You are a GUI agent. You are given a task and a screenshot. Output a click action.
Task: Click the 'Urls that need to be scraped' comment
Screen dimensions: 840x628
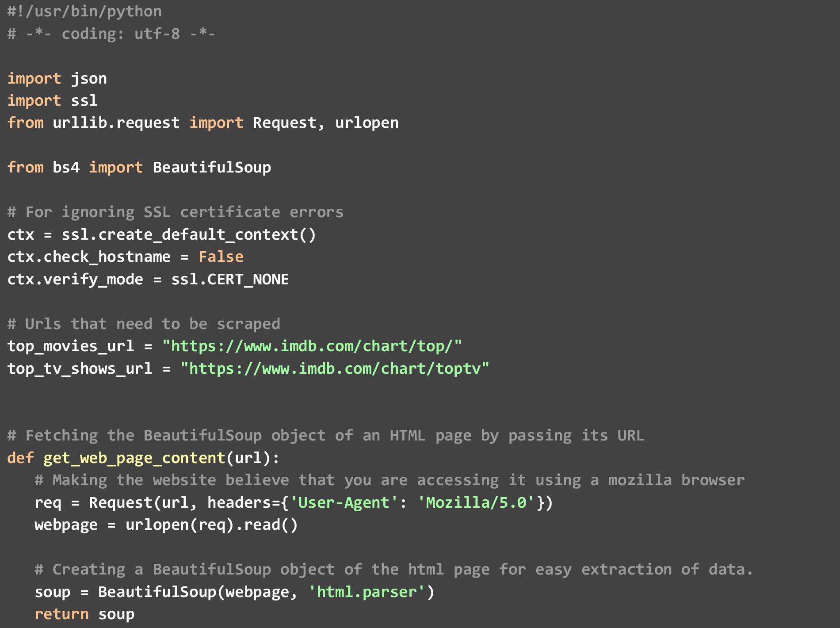coord(144,324)
